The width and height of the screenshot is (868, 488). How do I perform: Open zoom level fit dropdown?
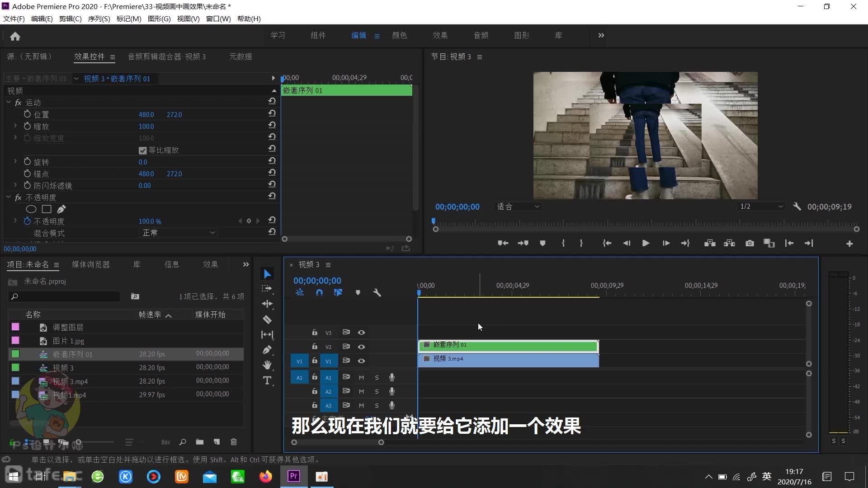[x=518, y=206]
